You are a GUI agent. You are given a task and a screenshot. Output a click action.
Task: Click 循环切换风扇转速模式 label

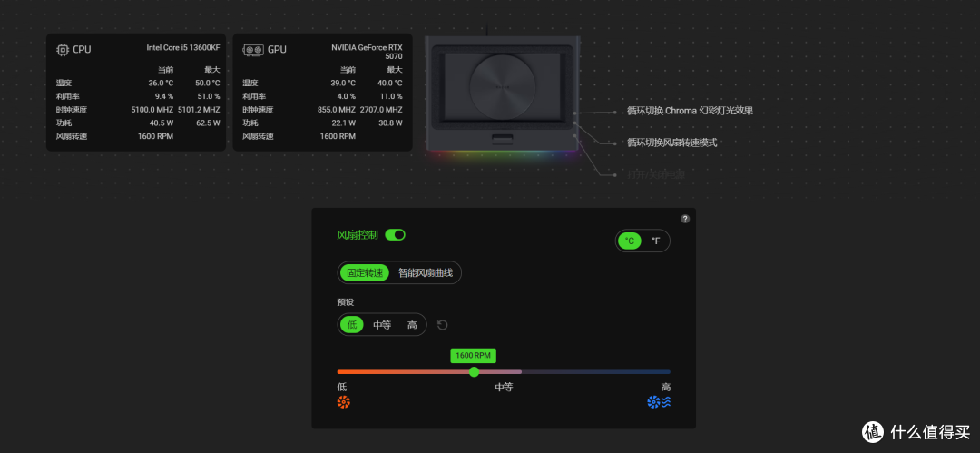[x=671, y=142]
